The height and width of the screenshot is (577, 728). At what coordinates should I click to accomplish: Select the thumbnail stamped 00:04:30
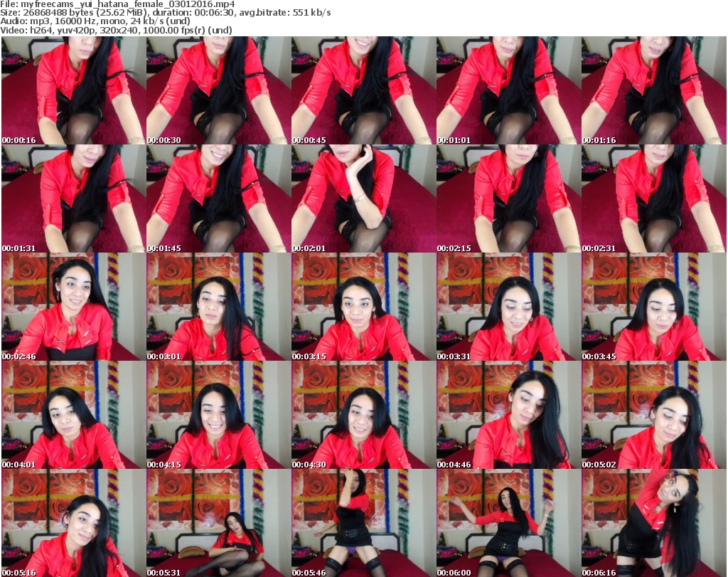(x=363, y=415)
